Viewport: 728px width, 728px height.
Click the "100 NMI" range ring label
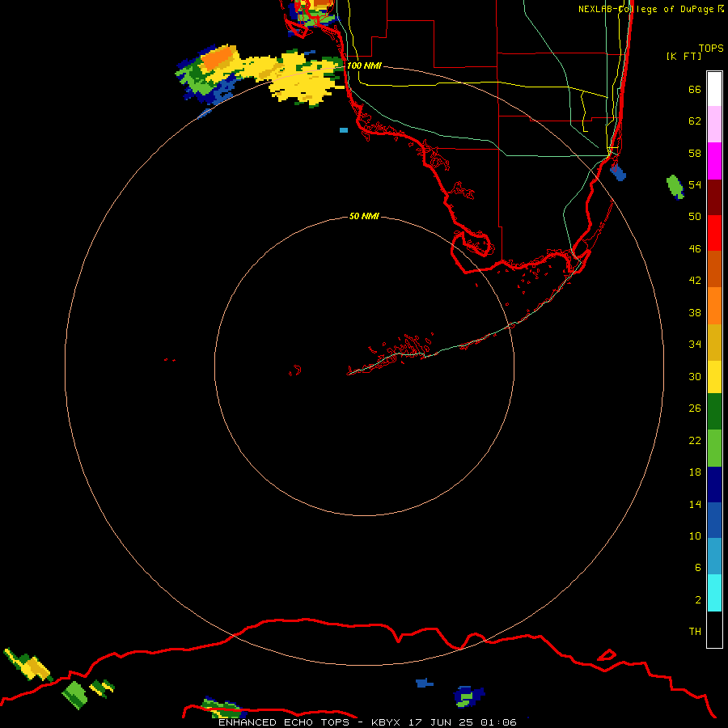pos(364,66)
